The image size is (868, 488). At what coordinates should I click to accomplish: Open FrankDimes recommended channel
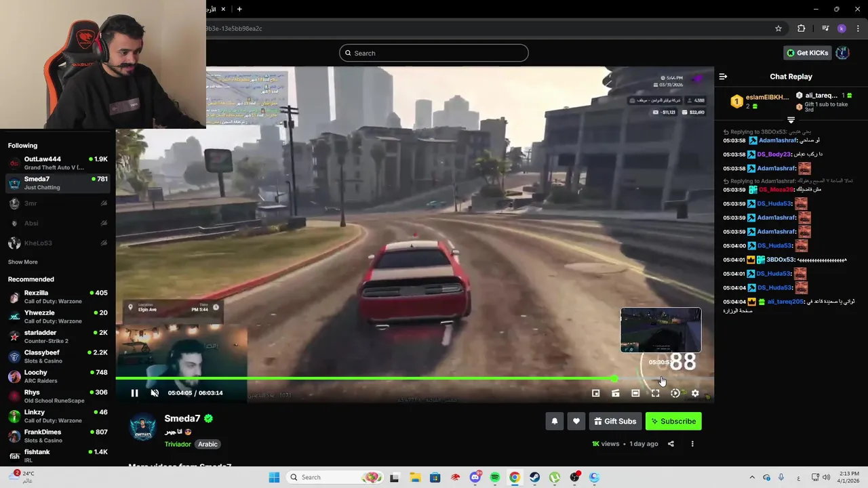58,436
